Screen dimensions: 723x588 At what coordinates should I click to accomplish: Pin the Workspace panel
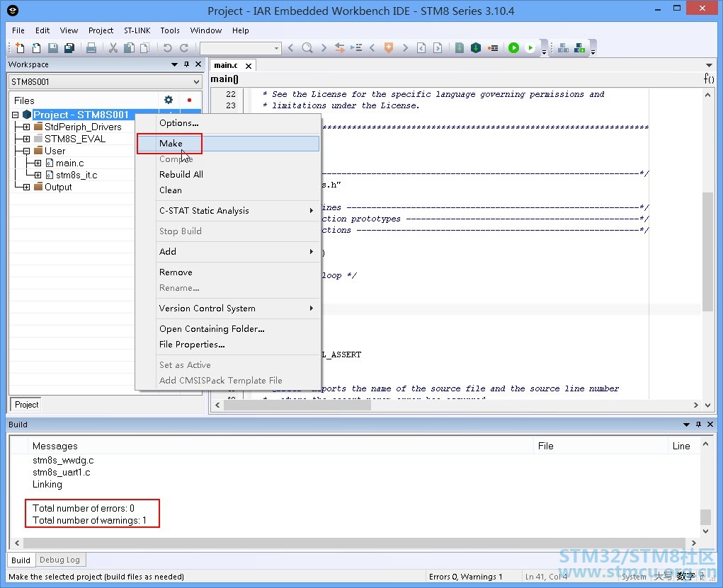click(x=186, y=64)
